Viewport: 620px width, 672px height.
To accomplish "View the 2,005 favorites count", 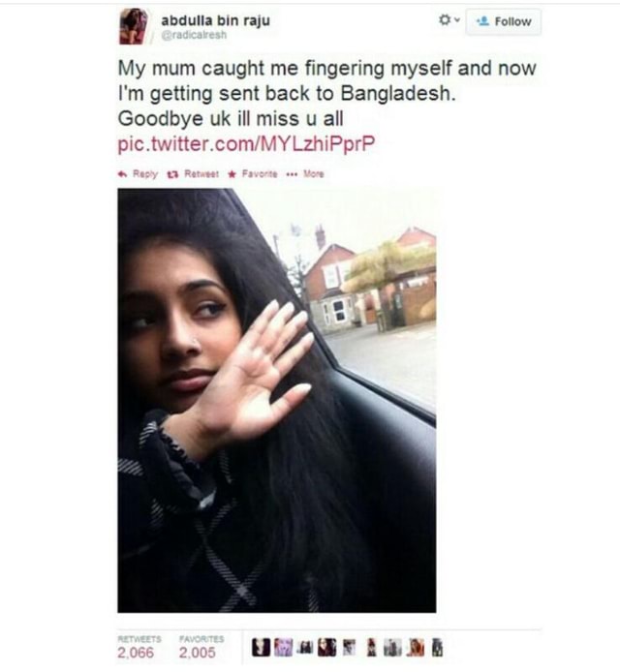I will 198,653.
